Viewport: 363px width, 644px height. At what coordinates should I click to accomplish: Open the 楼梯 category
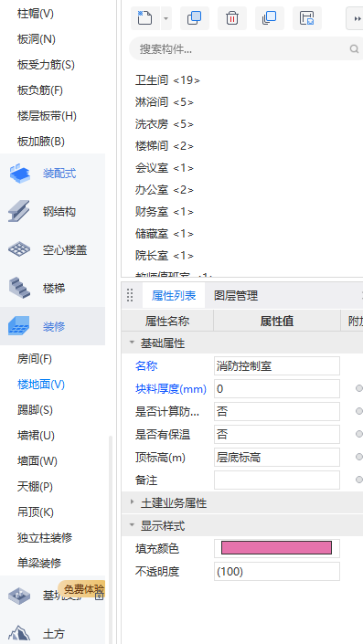click(x=53, y=288)
